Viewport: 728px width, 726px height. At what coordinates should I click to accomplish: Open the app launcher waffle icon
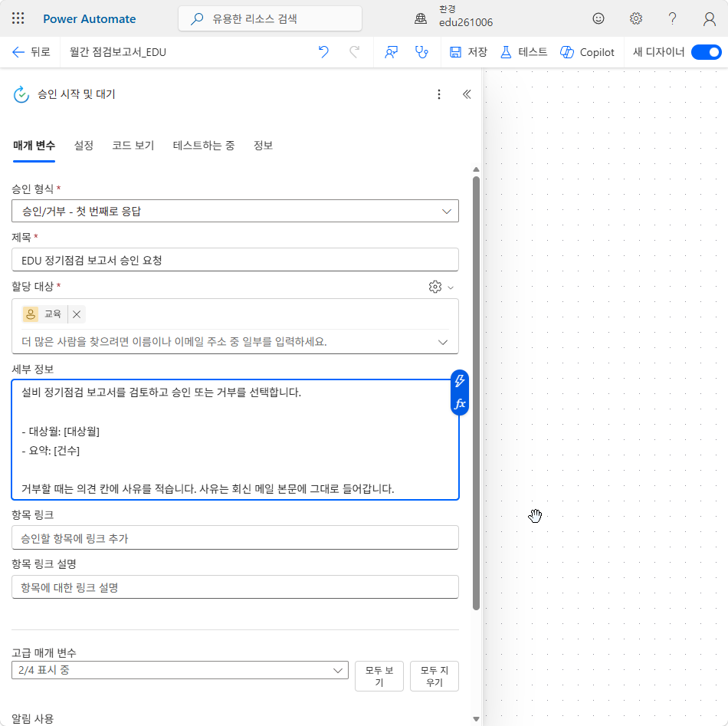(x=18, y=18)
